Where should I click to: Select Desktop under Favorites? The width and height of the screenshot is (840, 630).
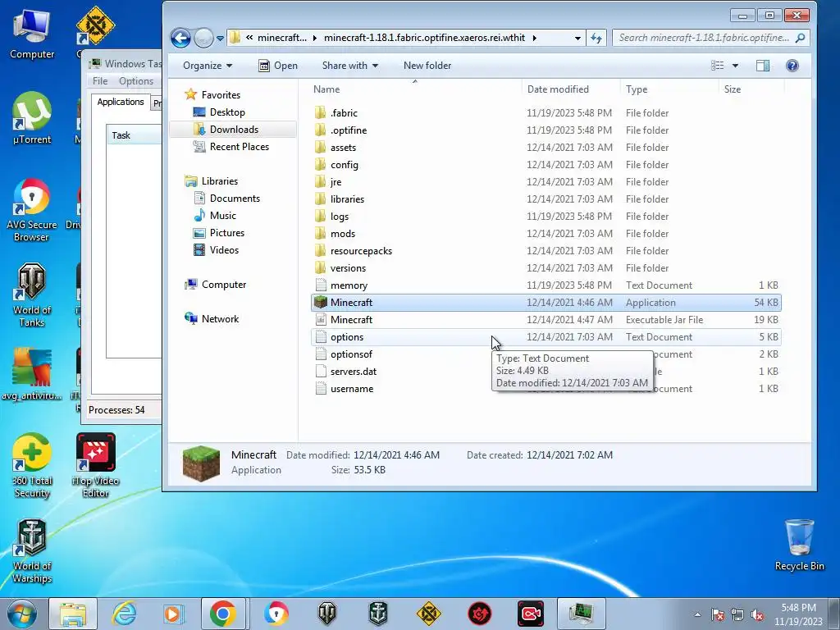(x=227, y=112)
